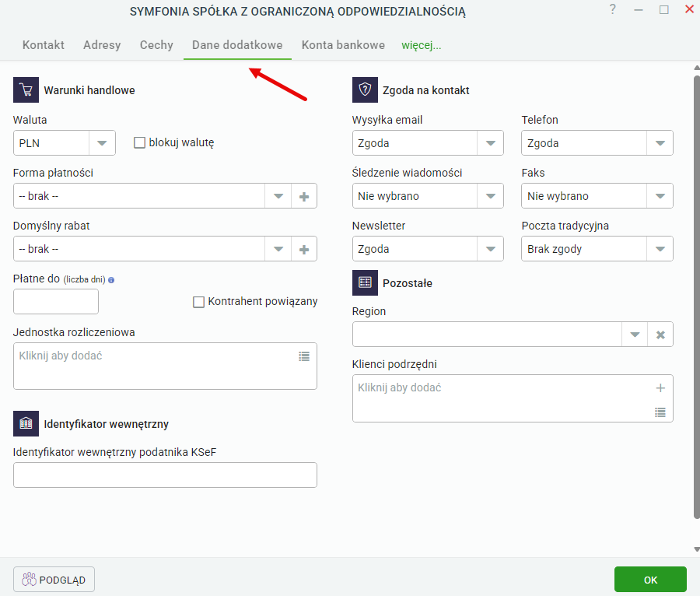700x596 pixels.
Task: Expand the Region dropdown arrow
Action: pyautogui.click(x=635, y=335)
